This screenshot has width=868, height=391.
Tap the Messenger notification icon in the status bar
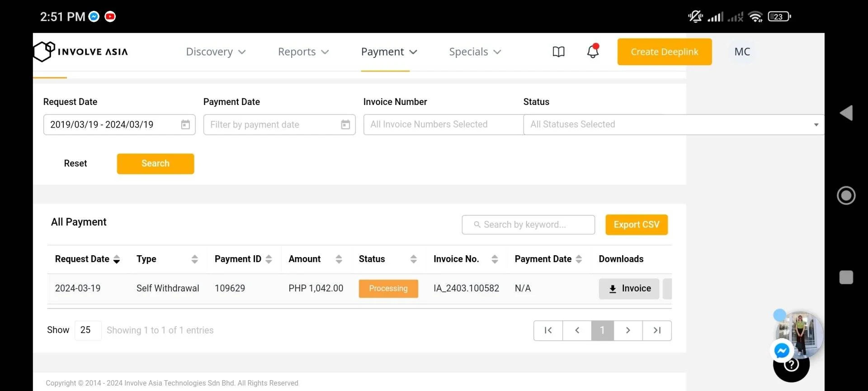click(94, 17)
